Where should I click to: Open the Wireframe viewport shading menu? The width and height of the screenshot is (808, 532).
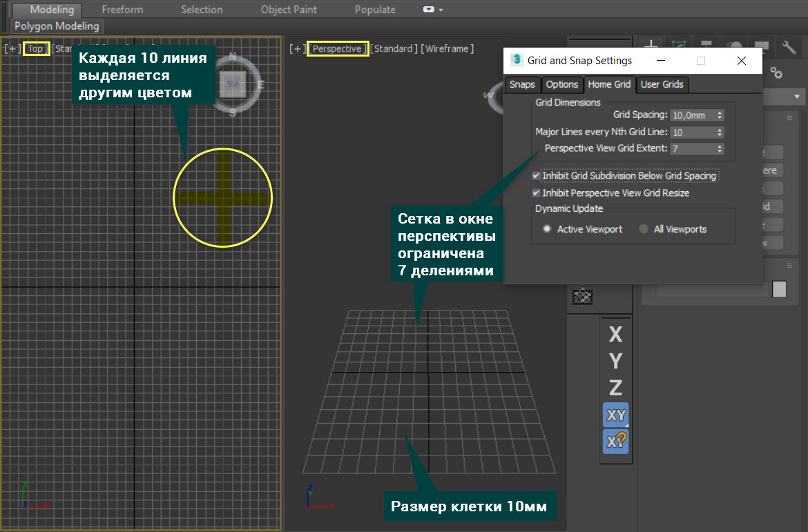coord(448,48)
